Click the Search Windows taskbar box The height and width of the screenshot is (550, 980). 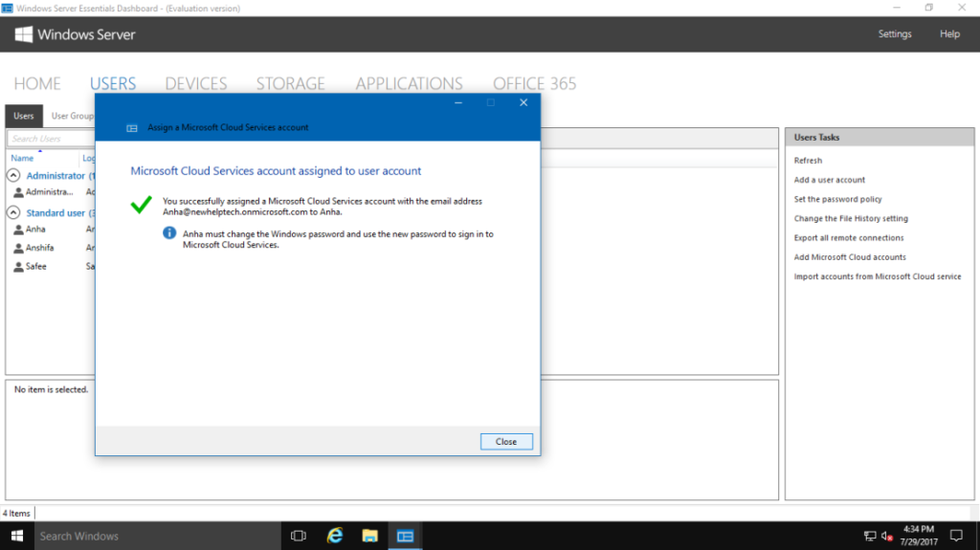click(x=158, y=536)
